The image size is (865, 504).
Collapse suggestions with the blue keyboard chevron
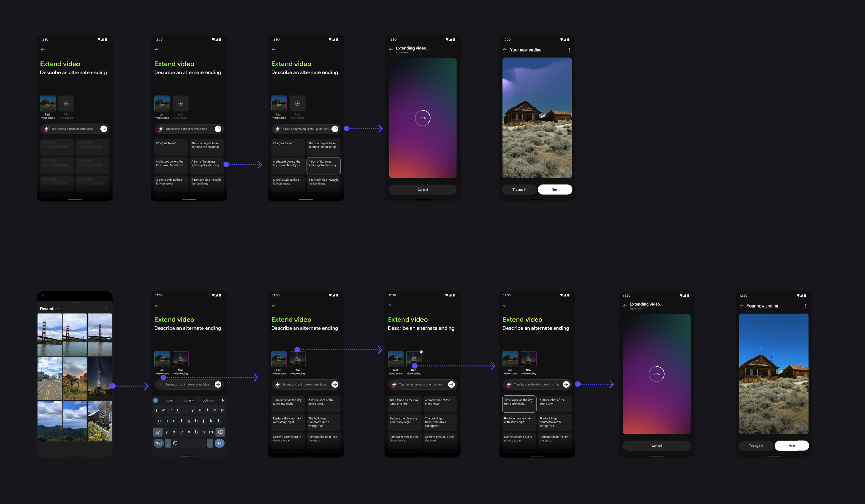coord(156,400)
